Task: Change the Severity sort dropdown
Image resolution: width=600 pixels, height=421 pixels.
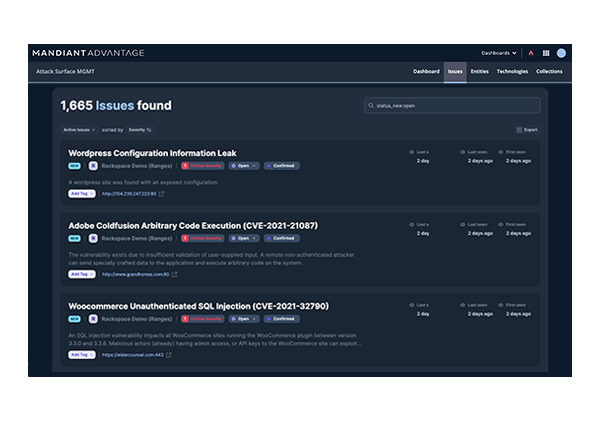Action: click(140, 130)
